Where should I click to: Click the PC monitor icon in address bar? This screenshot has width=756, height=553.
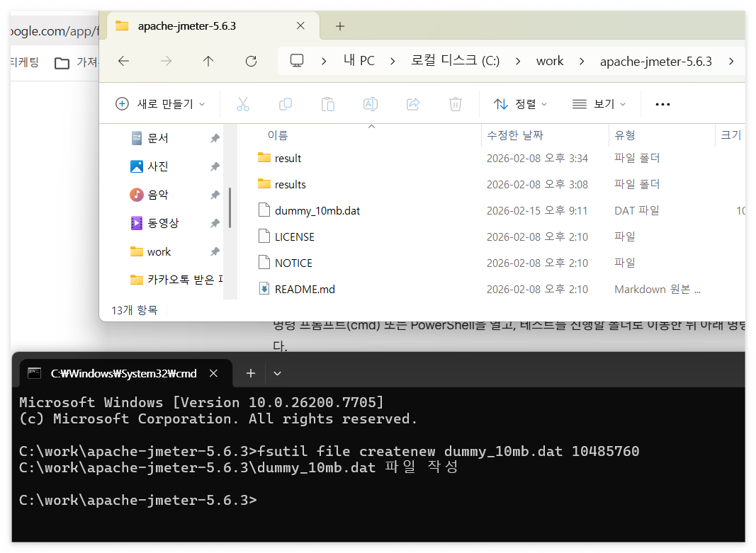(296, 61)
